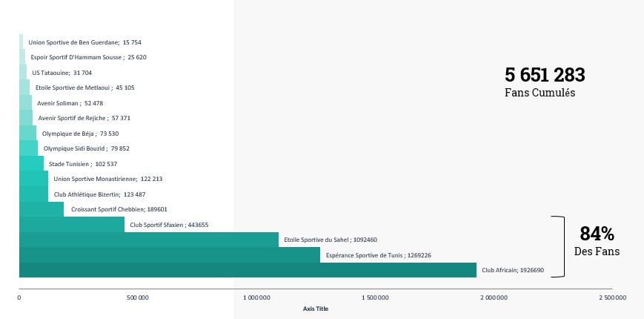
Task: Click the Etoile Sportive du Sahel bar
Action: tap(149, 240)
